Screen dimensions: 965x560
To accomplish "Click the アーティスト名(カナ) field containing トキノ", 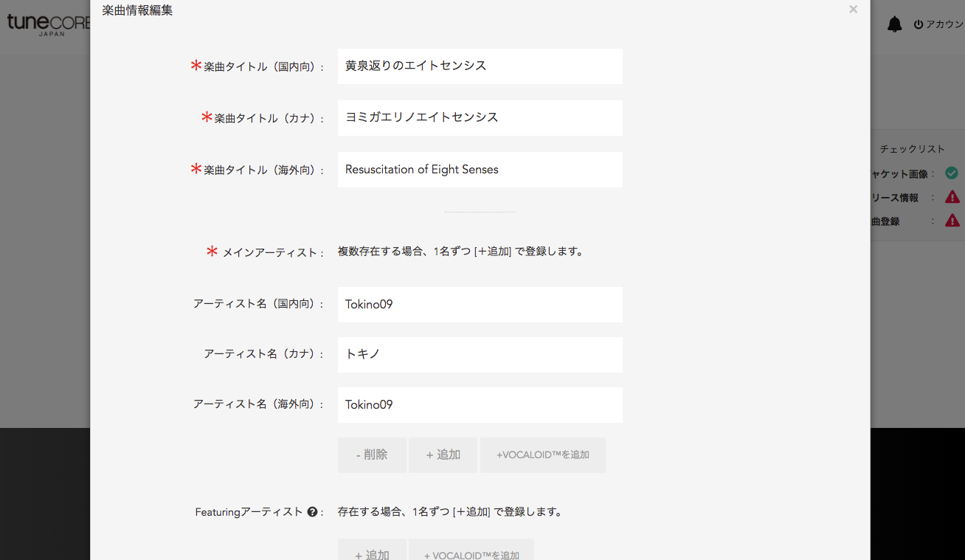I will pyautogui.click(x=480, y=355).
